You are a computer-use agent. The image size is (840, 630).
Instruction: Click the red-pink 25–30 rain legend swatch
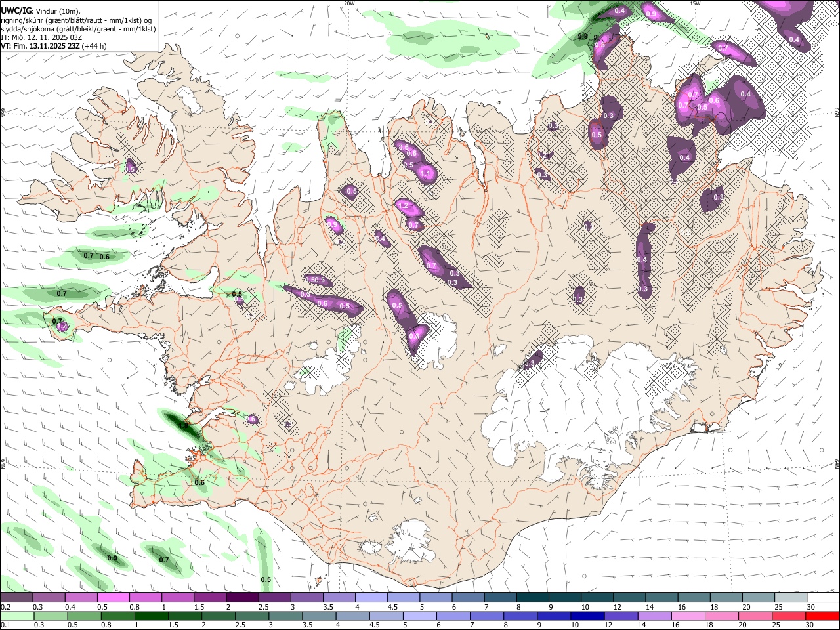(x=789, y=616)
